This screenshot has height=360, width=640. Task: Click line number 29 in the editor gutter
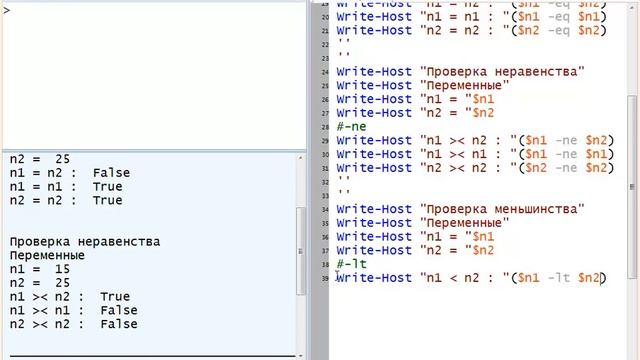click(325, 141)
